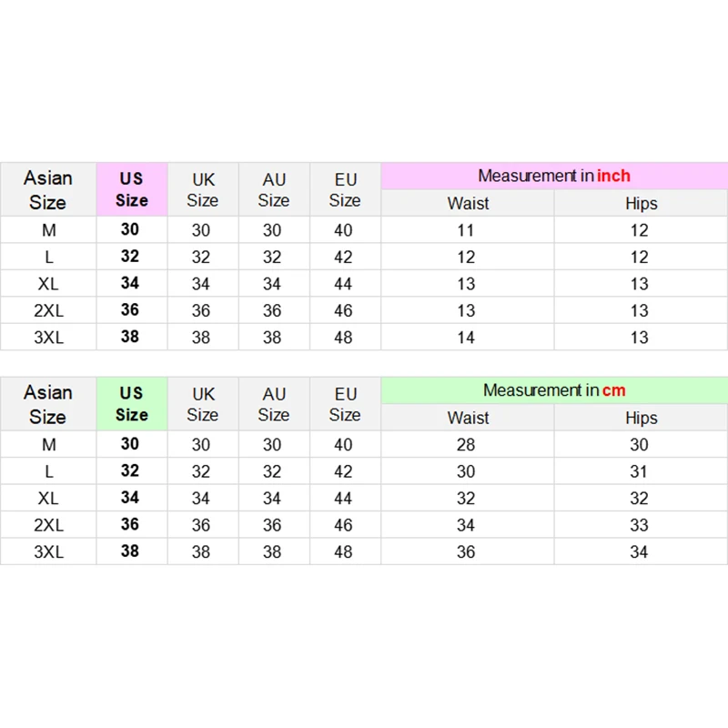The width and height of the screenshot is (728, 728).
Task: Click hips value 33 in cm table
Action: coord(639,525)
